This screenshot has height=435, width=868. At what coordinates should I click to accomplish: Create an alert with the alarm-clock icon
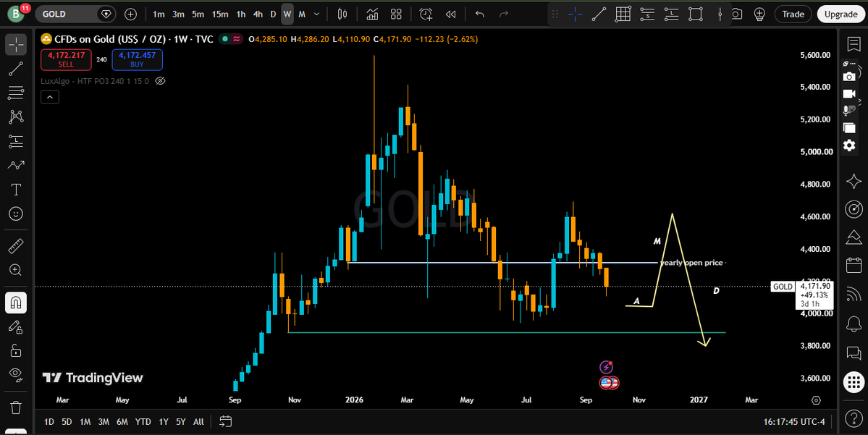point(426,14)
